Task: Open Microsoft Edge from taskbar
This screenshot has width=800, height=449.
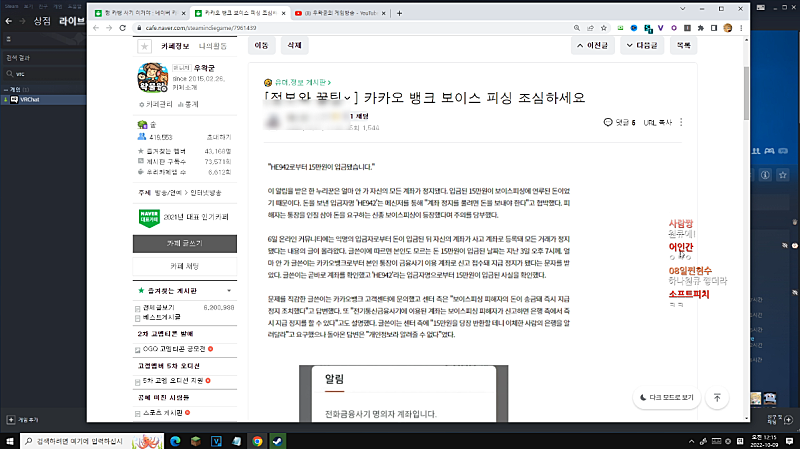Action: (175, 441)
